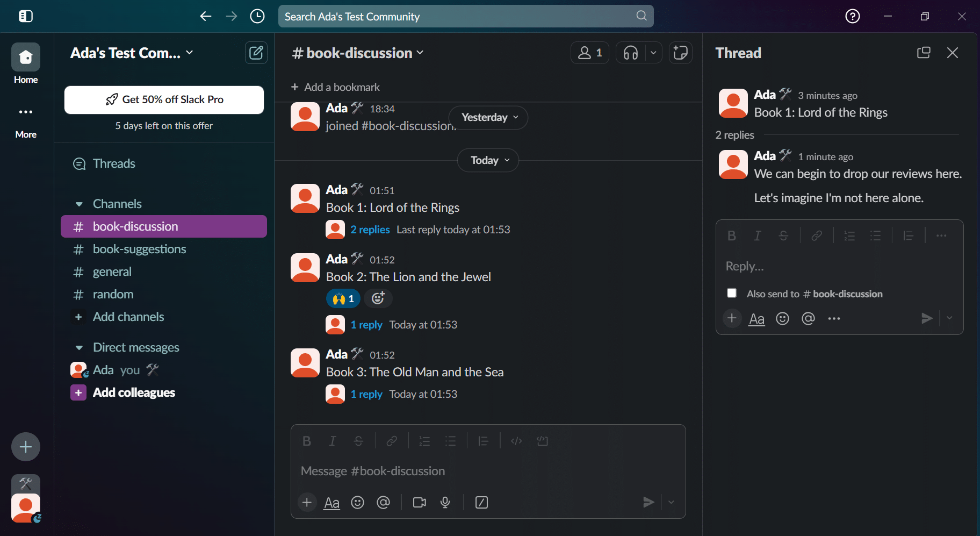This screenshot has height=536, width=980.
Task: View member list for book-discussion
Action: pos(589,52)
